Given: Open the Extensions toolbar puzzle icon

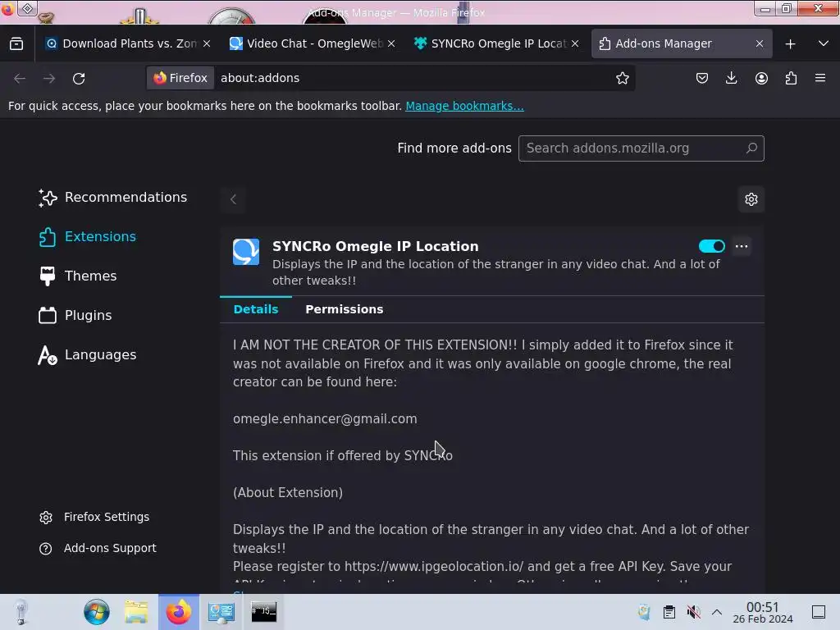Looking at the screenshot, I should (791, 78).
